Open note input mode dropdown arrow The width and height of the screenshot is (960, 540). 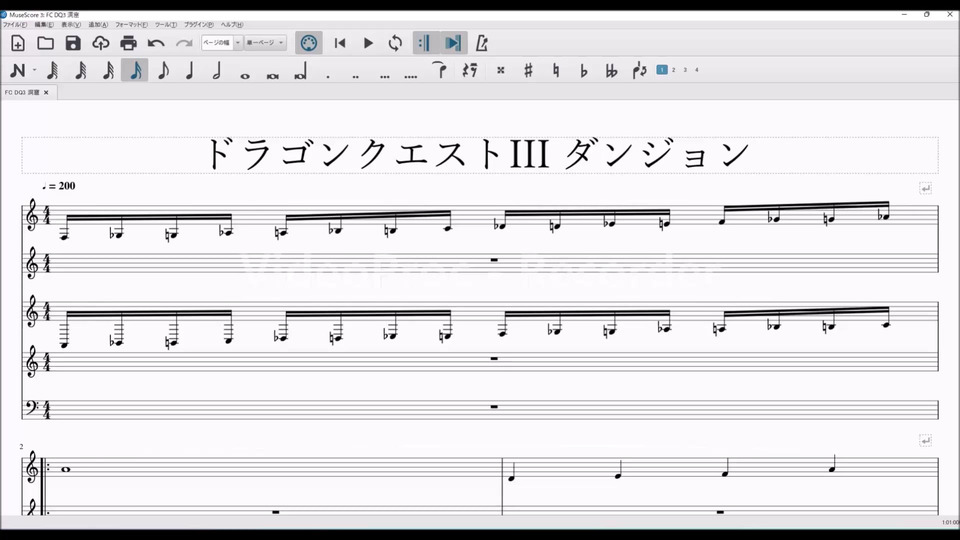(x=34, y=70)
